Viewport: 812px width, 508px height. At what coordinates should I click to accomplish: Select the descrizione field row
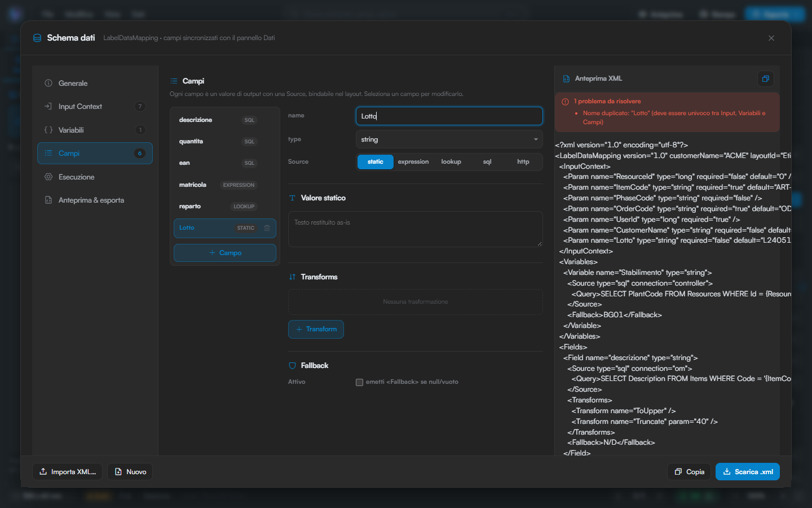pyautogui.click(x=224, y=120)
